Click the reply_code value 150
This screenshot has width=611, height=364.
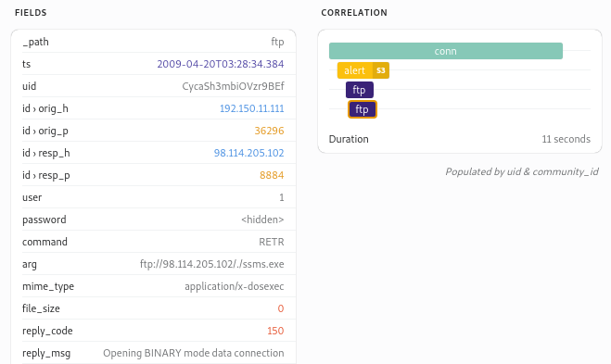[x=275, y=331]
